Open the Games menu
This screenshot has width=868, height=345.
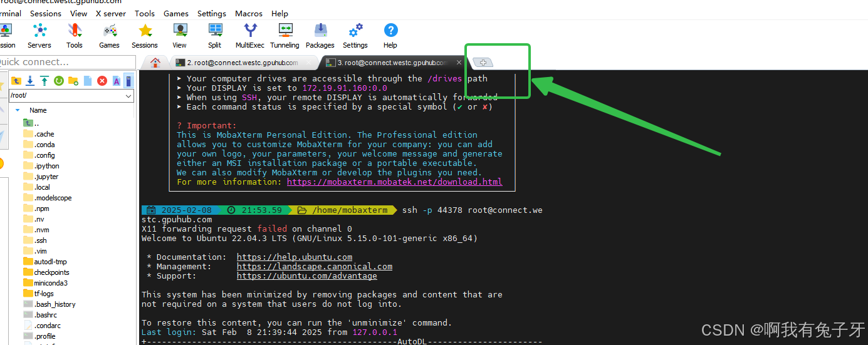click(x=176, y=13)
